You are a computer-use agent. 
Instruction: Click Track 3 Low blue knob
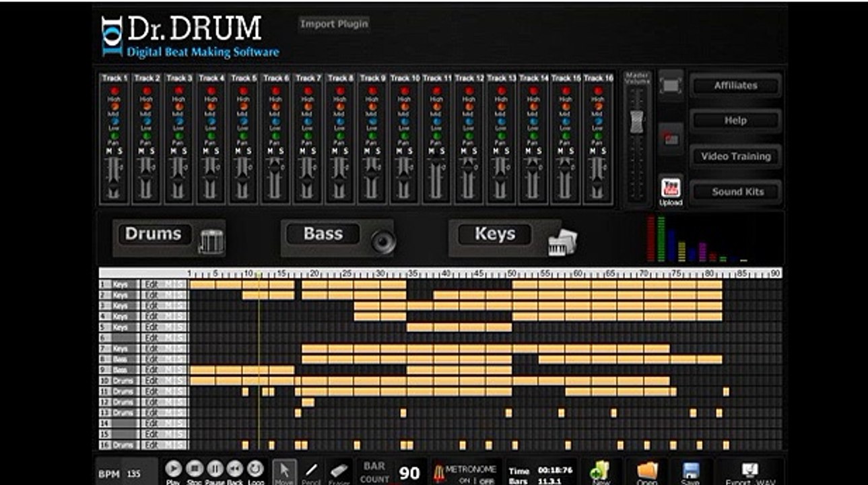tap(178, 121)
